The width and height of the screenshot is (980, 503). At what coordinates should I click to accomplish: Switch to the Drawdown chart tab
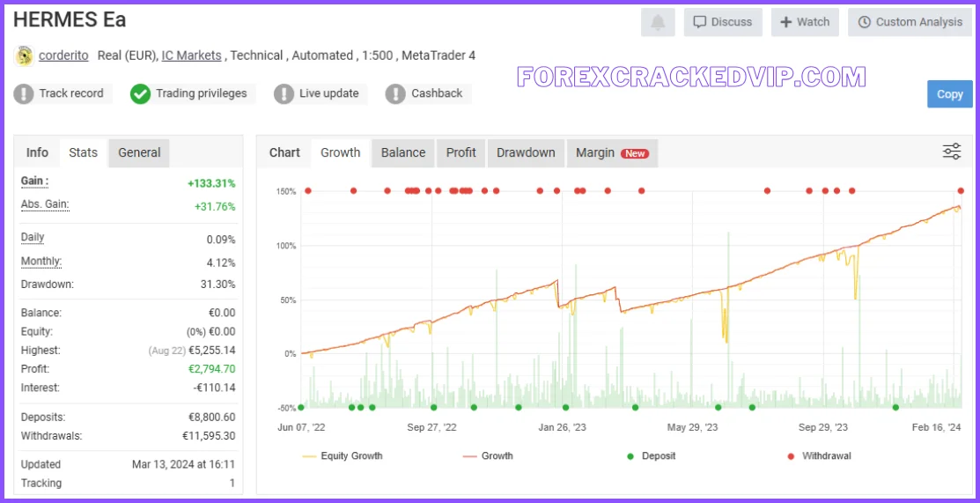tap(526, 152)
